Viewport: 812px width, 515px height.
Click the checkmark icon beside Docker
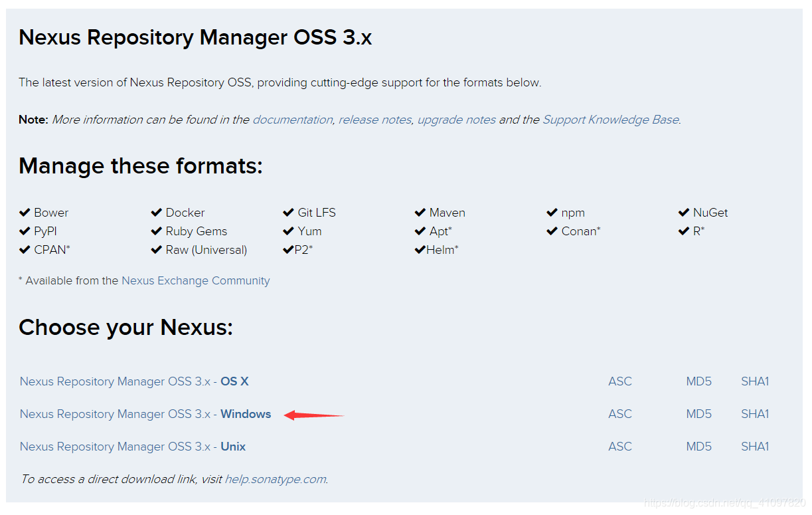pyautogui.click(x=156, y=212)
